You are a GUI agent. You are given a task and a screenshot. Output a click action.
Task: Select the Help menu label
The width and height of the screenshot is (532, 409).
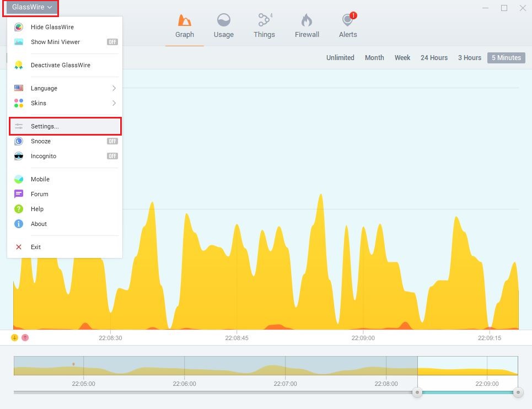tap(37, 209)
